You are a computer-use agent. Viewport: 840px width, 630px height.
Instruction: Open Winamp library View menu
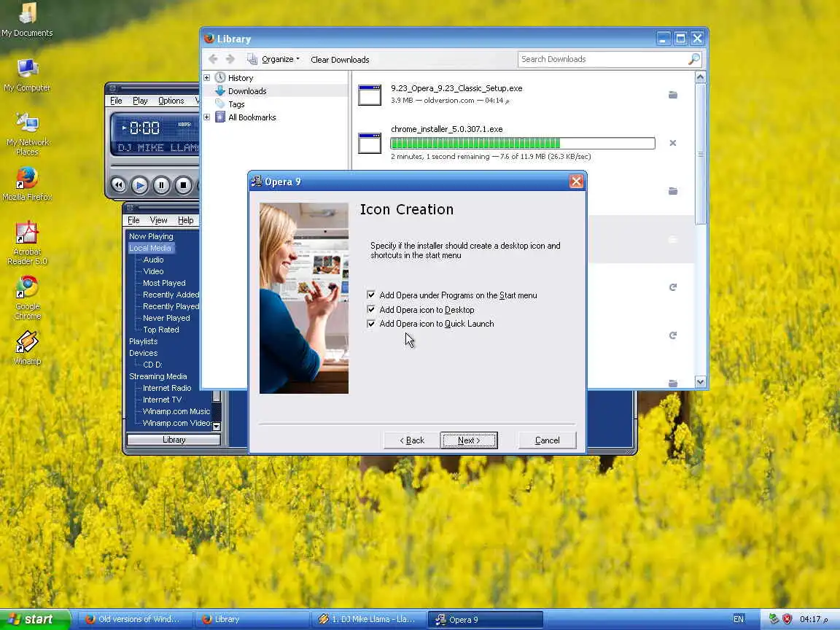tap(158, 220)
